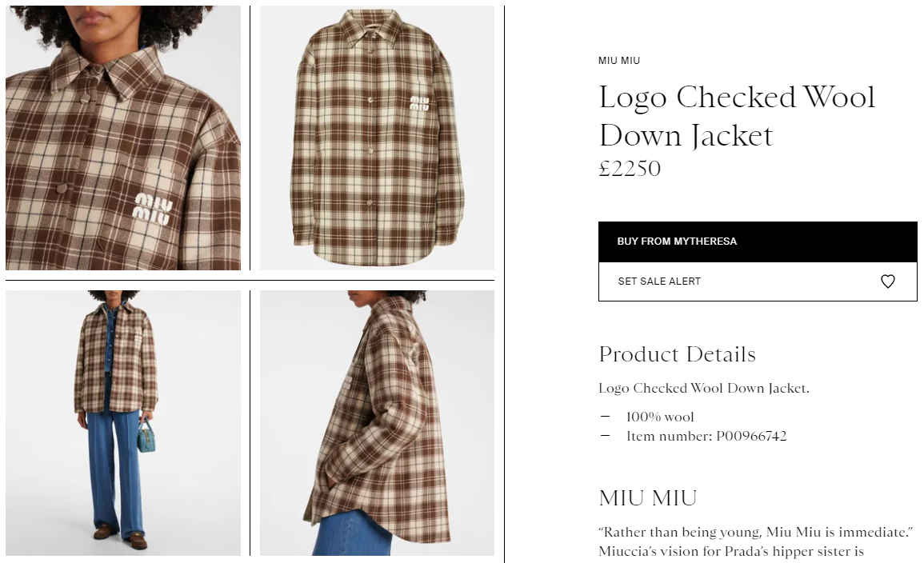The width and height of the screenshot is (924, 563).
Task: Open the close-up collar and logo photo
Action: [123, 138]
